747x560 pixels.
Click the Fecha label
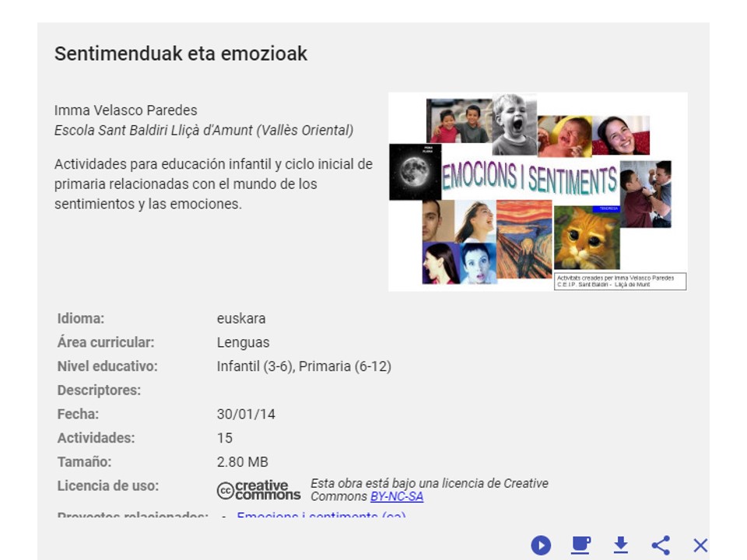point(78,414)
